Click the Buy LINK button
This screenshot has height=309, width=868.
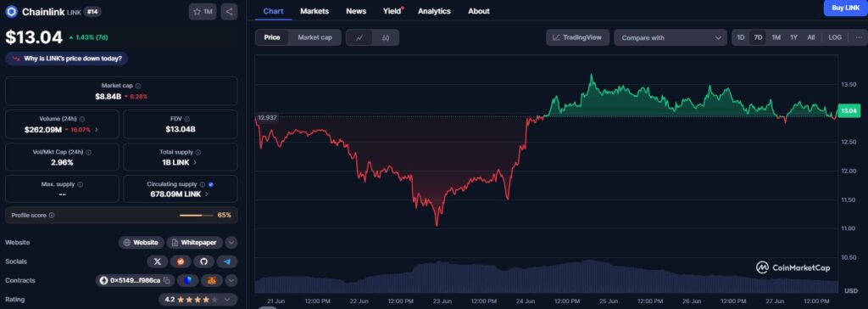point(845,8)
